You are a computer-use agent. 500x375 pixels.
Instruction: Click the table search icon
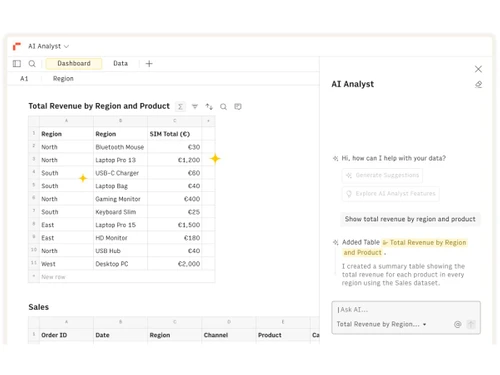(223, 107)
